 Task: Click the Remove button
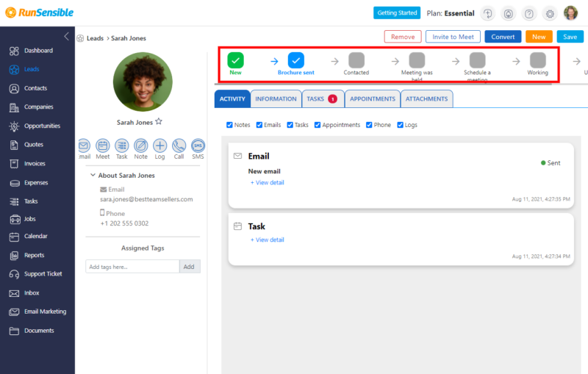pos(403,37)
